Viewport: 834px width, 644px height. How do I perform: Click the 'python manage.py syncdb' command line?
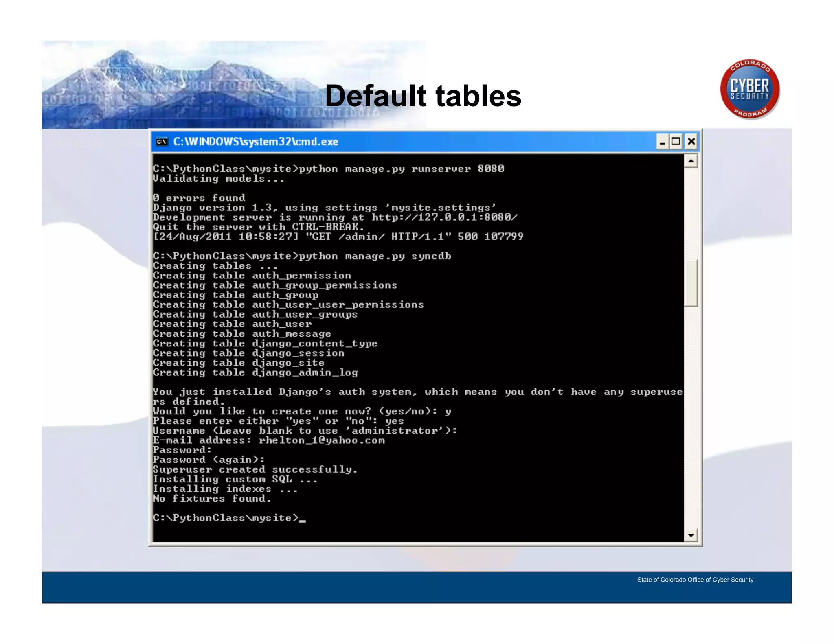tap(302, 256)
